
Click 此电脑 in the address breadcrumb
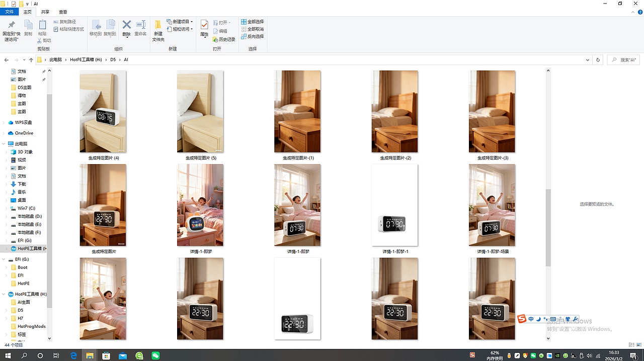(x=56, y=60)
